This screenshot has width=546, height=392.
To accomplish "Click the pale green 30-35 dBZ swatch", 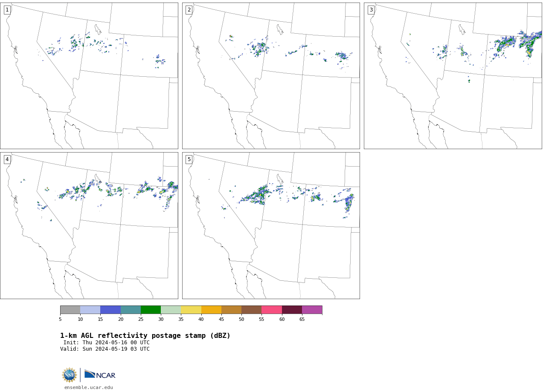I will (171, 310).
